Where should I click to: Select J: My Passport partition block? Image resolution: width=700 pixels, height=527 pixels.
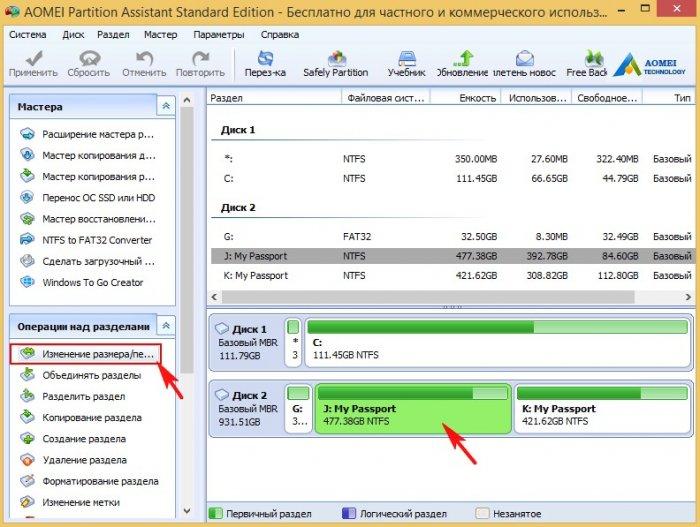click(x=413, y=409)
